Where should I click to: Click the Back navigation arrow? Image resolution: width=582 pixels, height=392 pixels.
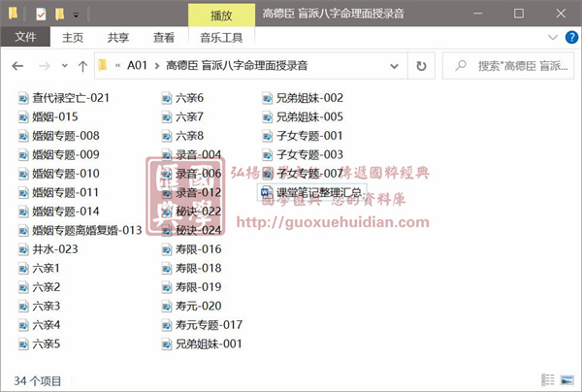(17, 66)
